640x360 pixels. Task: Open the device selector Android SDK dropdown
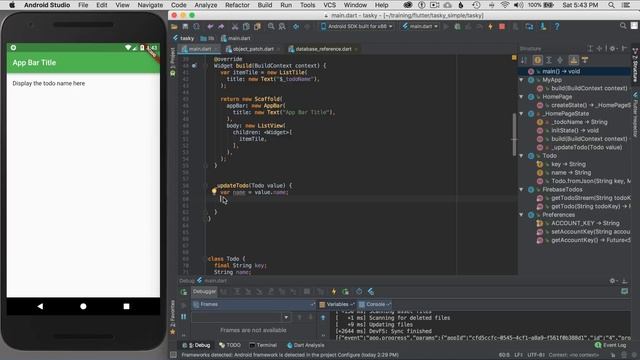tap(356, 27)
